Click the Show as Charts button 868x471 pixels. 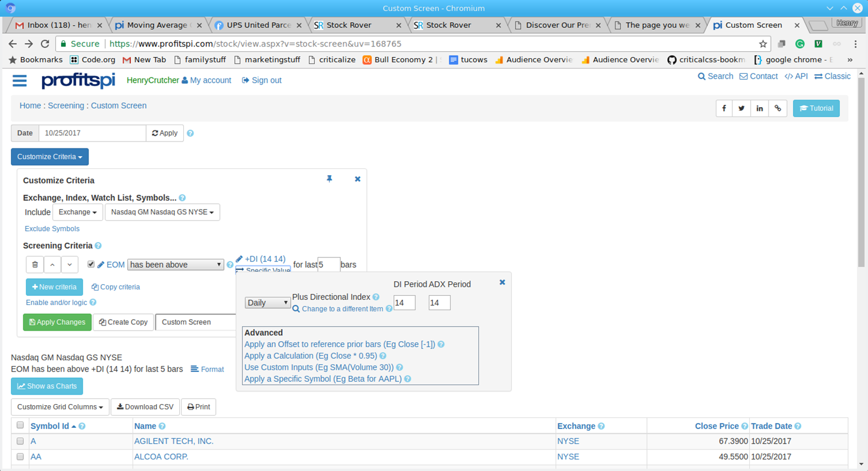click(x=47, y=386)
